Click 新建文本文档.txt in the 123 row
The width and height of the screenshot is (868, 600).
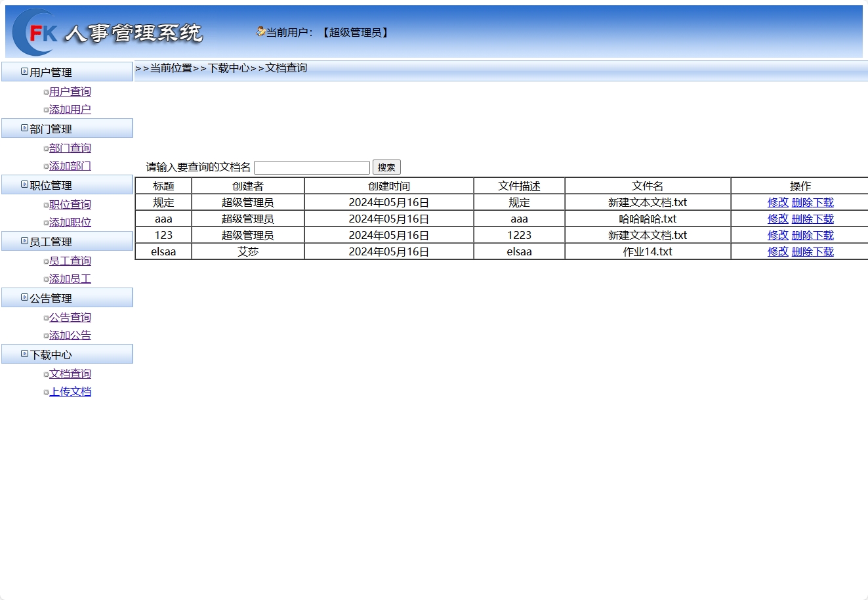pyautogui.click(x=648, y=236)
